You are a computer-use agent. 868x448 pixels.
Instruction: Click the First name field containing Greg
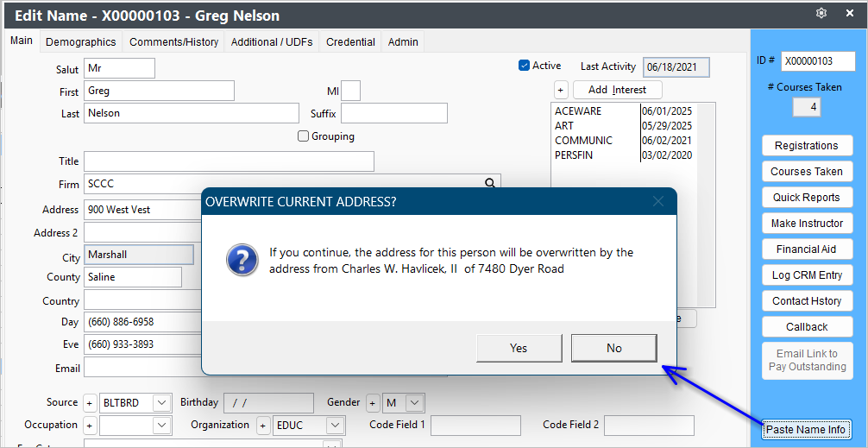pos(159,91)
